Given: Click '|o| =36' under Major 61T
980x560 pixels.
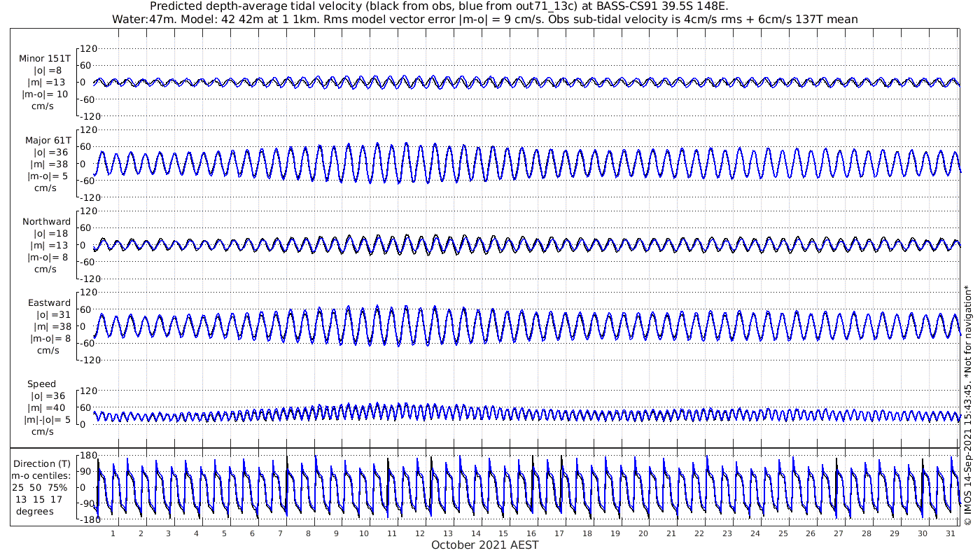Looking at the screenshot, I should click(x=50, y=153).
